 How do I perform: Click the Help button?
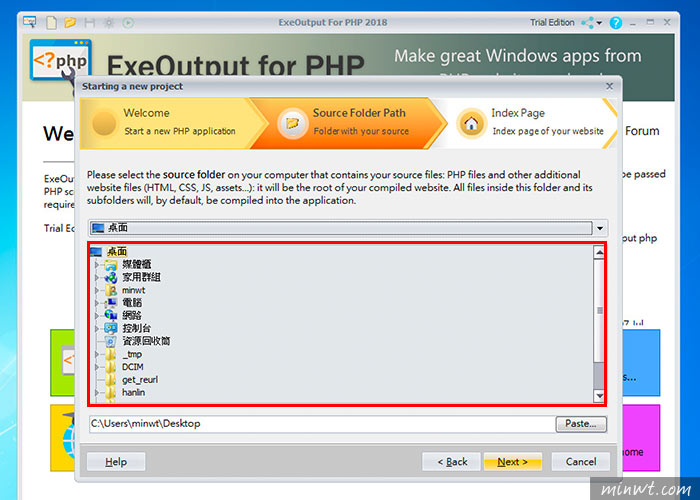116,462
